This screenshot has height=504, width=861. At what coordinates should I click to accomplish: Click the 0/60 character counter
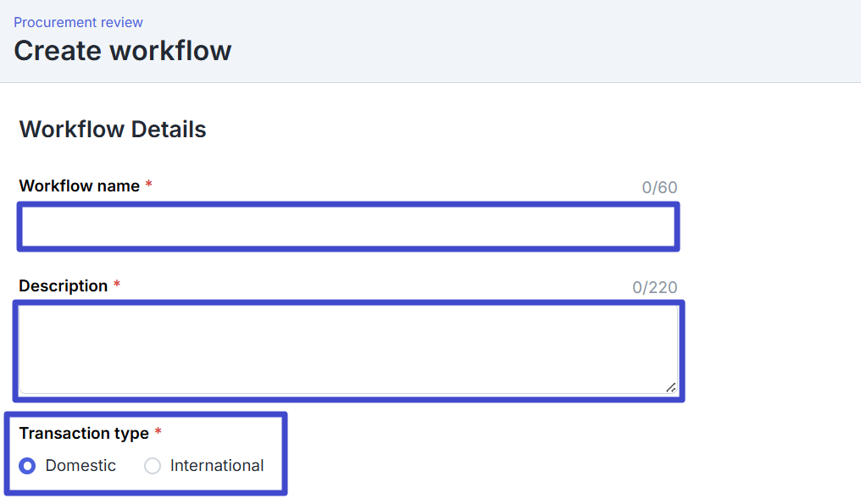pos(659,187)
